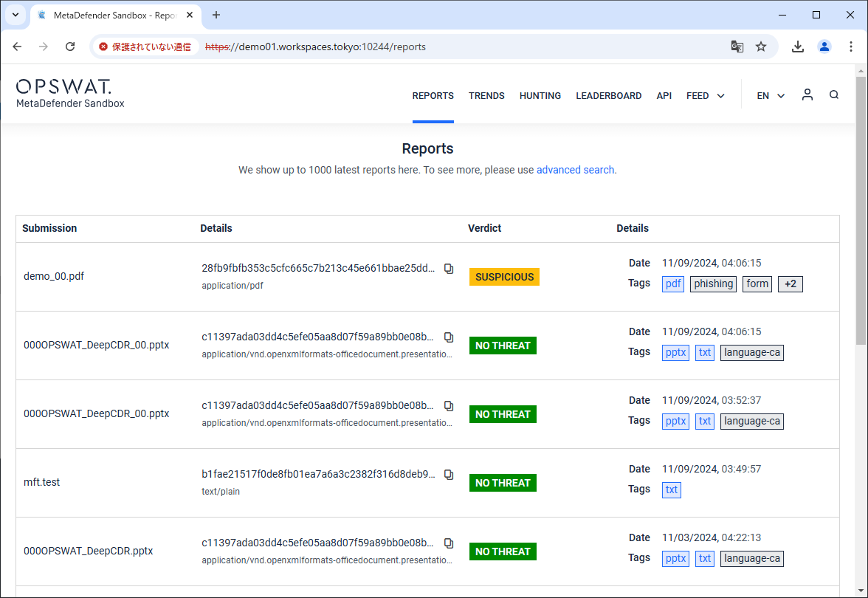Expand hidden tags with the +2 badge
This screenshot has height=598, width=868.
[x=790, y=283]
